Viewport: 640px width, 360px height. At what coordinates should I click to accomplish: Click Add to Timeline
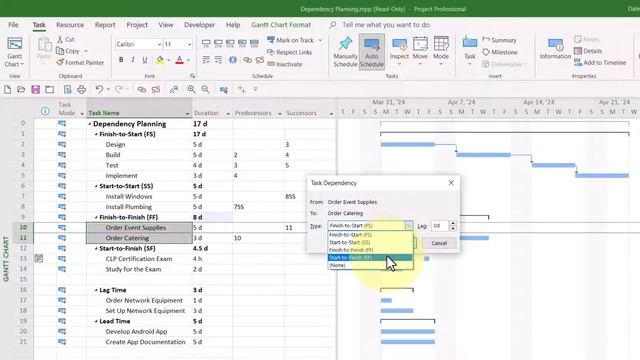[x=600, y=62]
